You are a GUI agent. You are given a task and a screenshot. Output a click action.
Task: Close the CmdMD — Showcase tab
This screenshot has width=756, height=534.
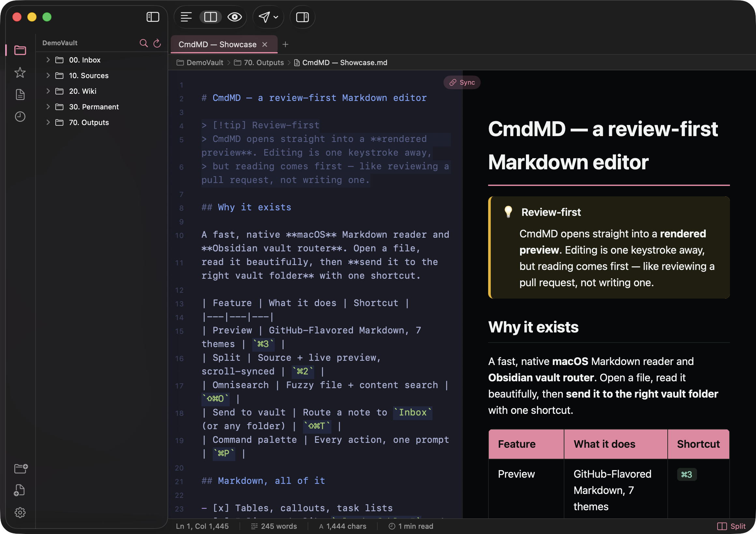265,44
